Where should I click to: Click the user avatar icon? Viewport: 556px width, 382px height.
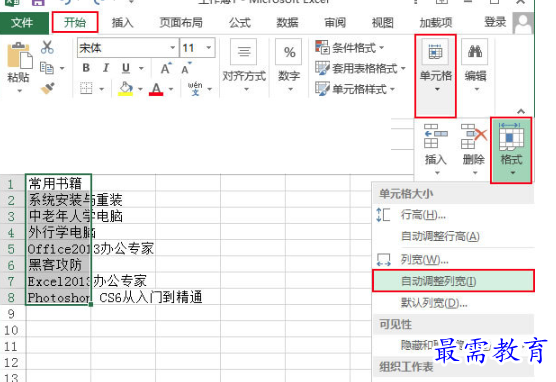click(523, 23)
